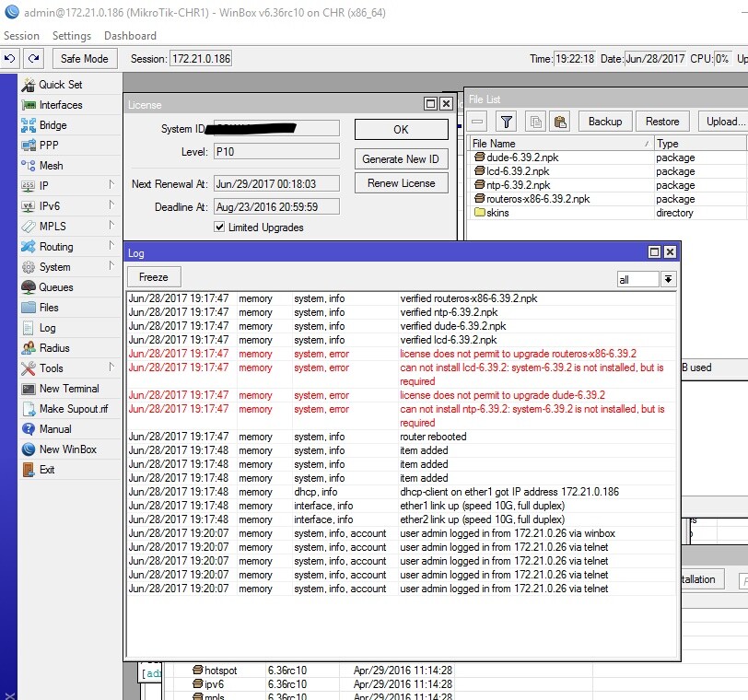Expand the System submenu arrow
The height and width of the screenshot is (700, 748).
click(x=111, y=266)
